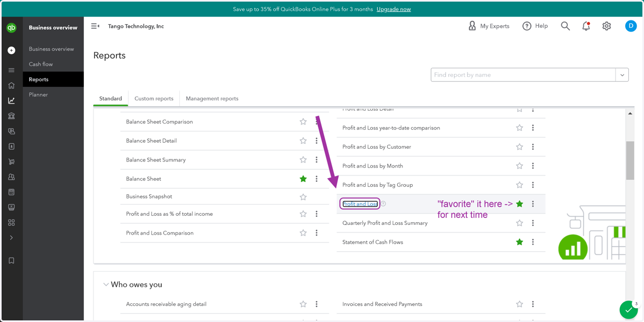The image size is (644, 322).
Task: Star the Quarterly Profit and Loss Summary
Action: click(x=519, y=223)
